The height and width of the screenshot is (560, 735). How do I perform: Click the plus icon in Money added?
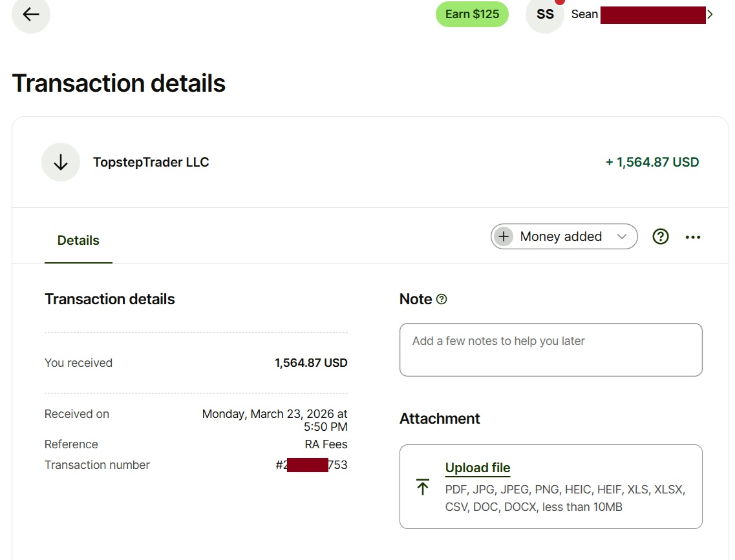[504, 236]
